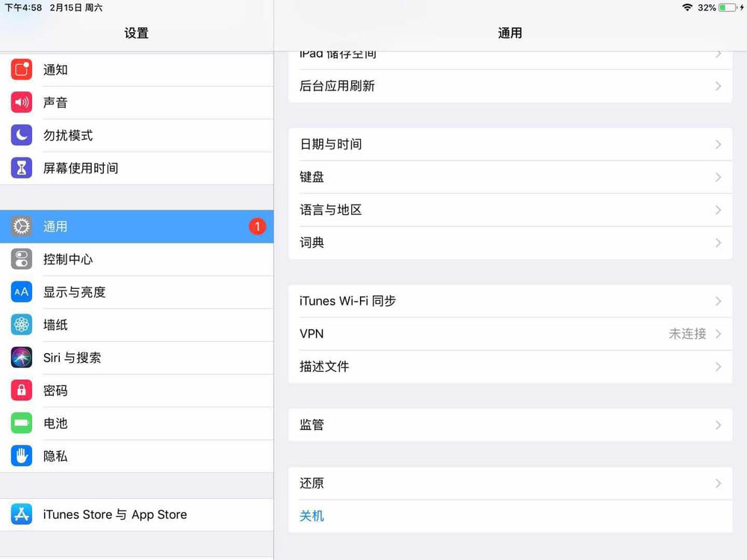Expand the 日期与时间 row chevron
747x560 pixels.
pos(718,145)
